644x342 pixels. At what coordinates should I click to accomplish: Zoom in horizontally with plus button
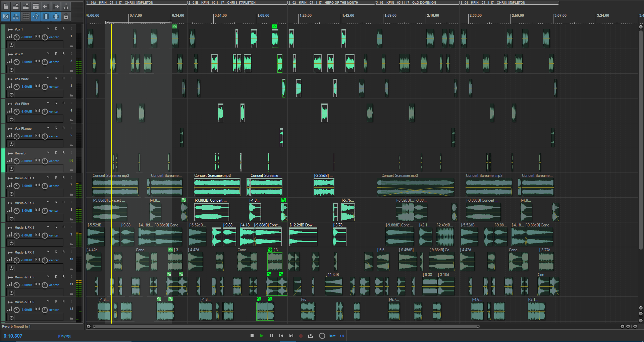628,326
